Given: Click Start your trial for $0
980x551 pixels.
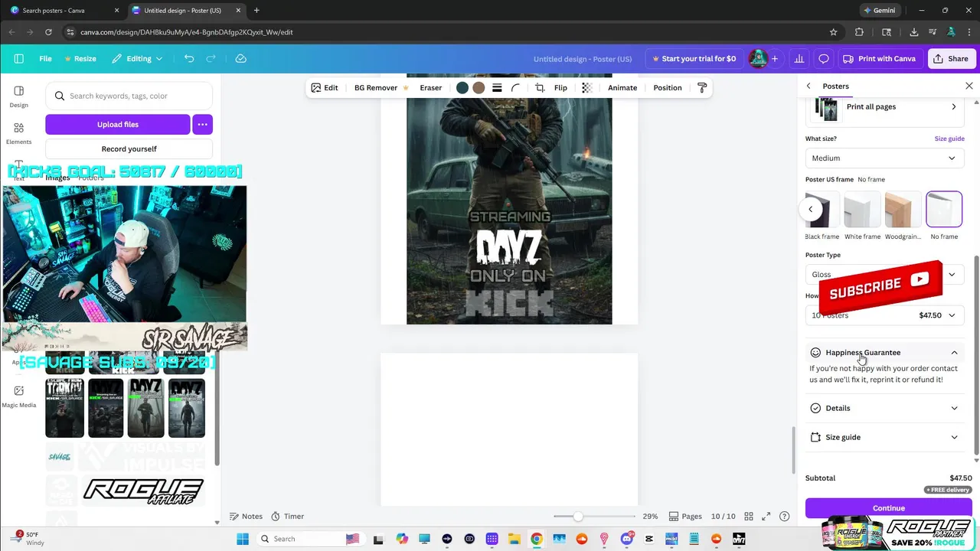Looking at the screenshot, I should (x=694, y=59).
